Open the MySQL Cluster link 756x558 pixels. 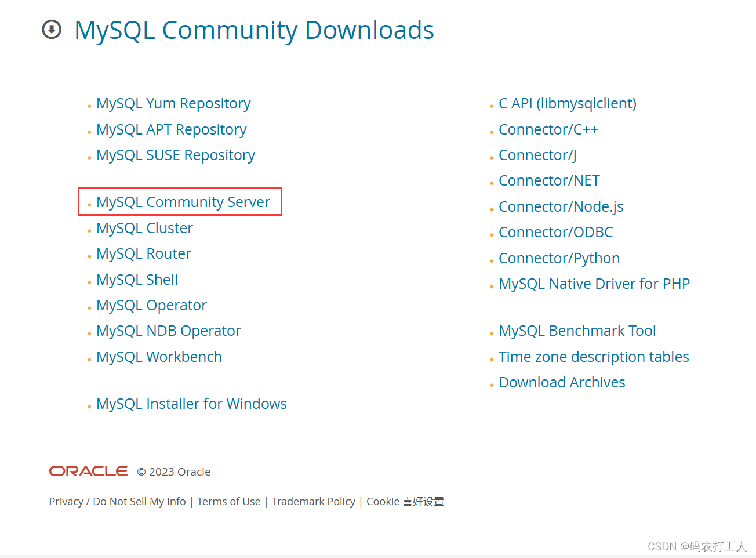(x=144, y=228)
